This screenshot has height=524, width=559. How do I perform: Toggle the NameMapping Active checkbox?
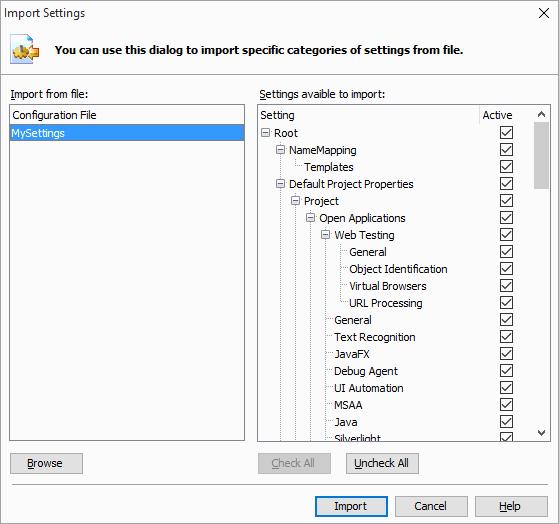click(x=506, y=150)
